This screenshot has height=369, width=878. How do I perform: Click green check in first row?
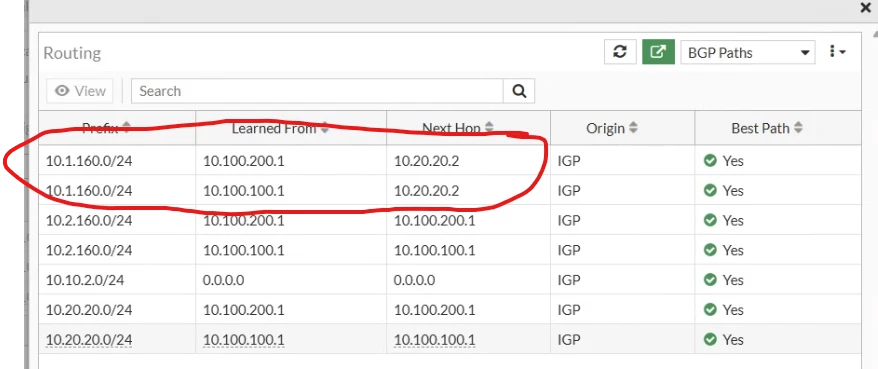[710, 161]
